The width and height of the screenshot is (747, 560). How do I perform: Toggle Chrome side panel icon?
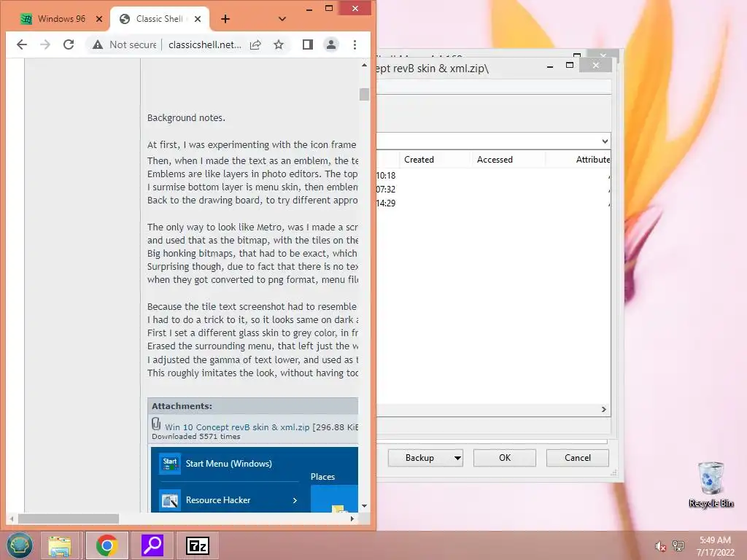pyautogui.click(x=308, y=44)
